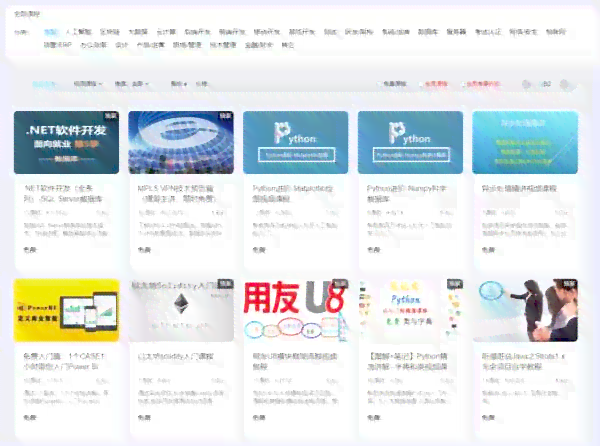This screenshot has width=600, height=446.
Task: Sort courses by 价格
Action: coord(202,84)
